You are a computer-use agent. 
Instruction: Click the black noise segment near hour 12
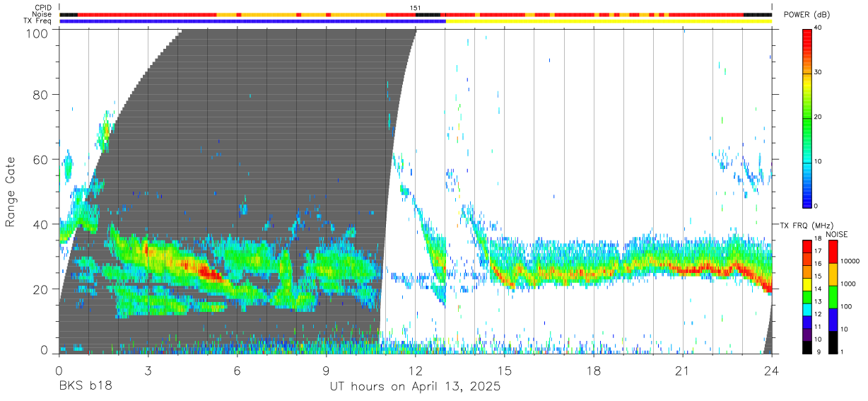click(428, 14)
